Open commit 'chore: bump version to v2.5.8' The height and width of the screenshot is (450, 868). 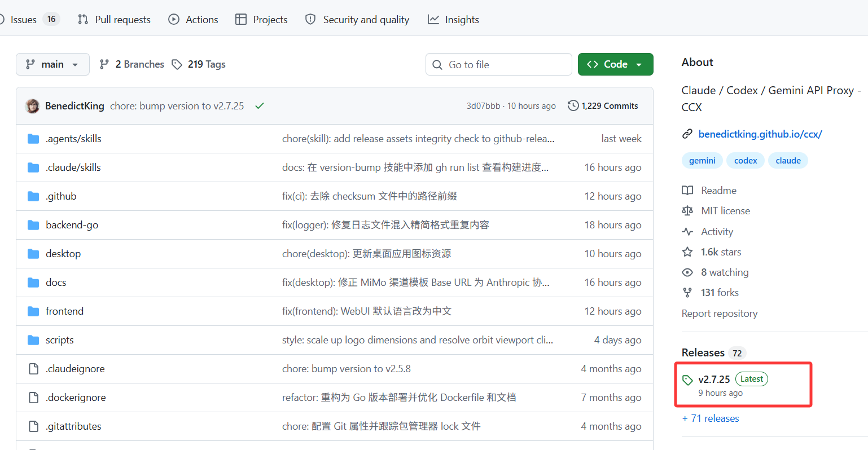coord(347,369)
